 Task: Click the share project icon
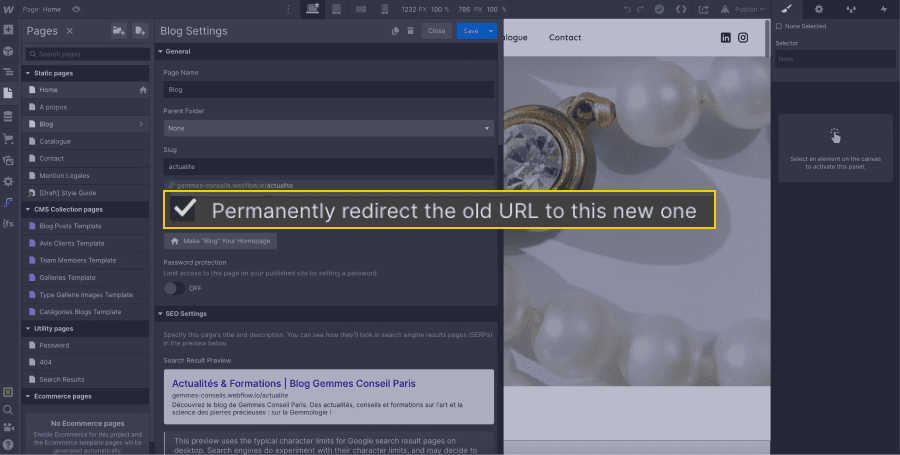point(703,9)
